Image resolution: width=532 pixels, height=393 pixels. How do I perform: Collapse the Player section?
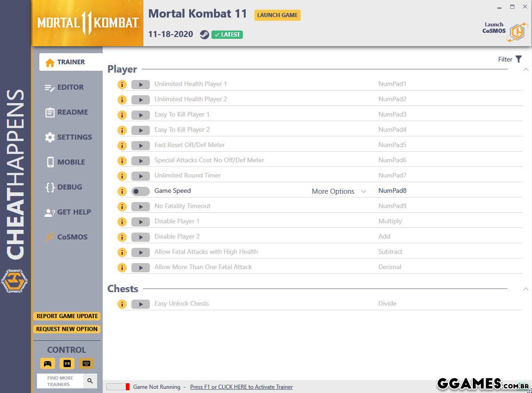(526, 70)
